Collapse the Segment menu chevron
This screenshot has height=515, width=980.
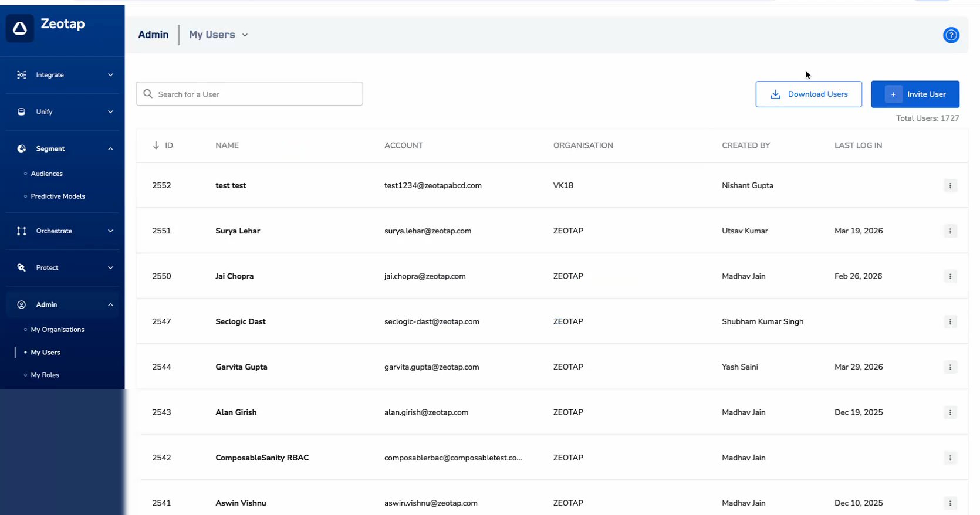point(110,148)
